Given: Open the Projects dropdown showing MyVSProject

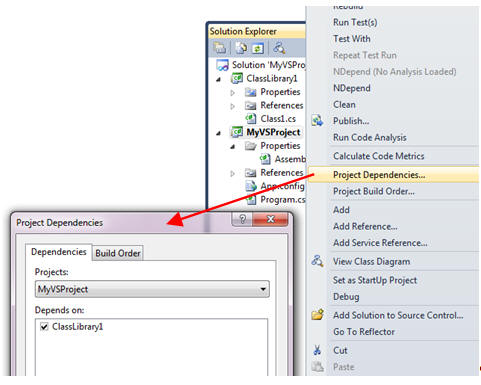Looking at the screenshot, I should [x=152, y=289].
